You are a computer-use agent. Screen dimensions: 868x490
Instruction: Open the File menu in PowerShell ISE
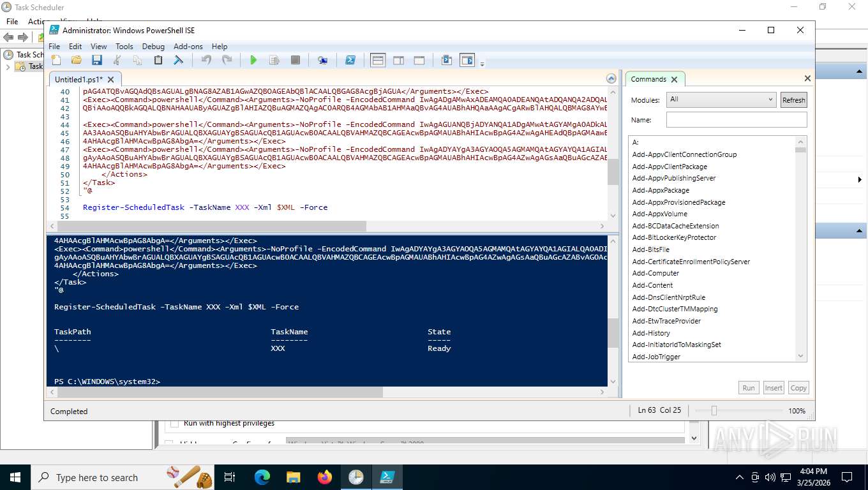click(x=54, y=47)
